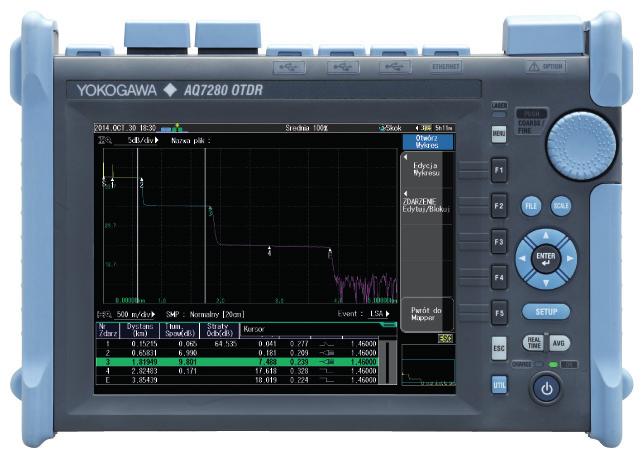Viewport: 642px width, 458px height.
Task: Click end marker E on trace
Action: pos(330,252)
